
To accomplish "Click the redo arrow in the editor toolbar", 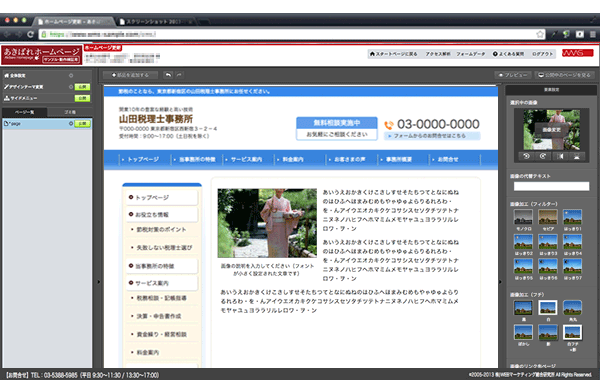I will [x=179, y=75].
